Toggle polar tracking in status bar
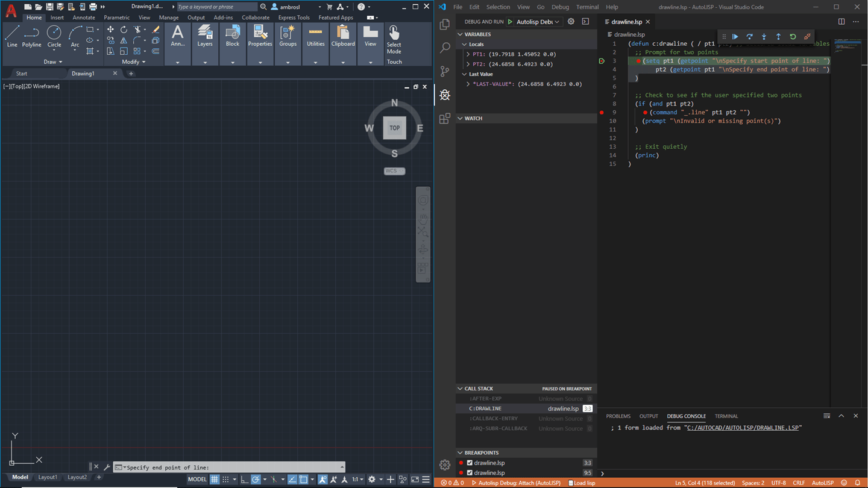Viewport: 868px width, 488px height. coord(256,480)
